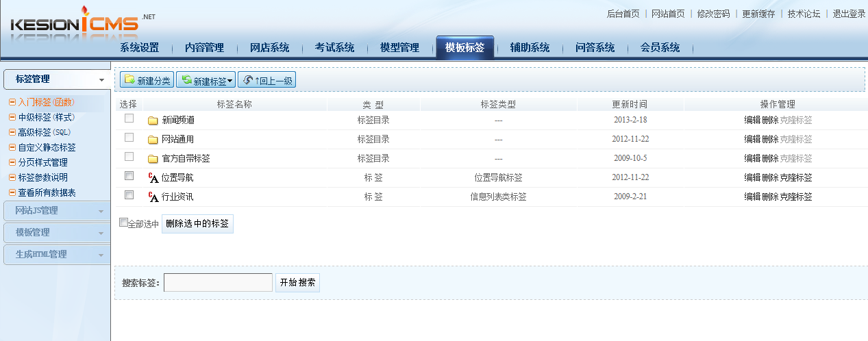Click 删除 in the 行业资讯 row
This screenshot has height=341, width=868.
pos(770,197)
